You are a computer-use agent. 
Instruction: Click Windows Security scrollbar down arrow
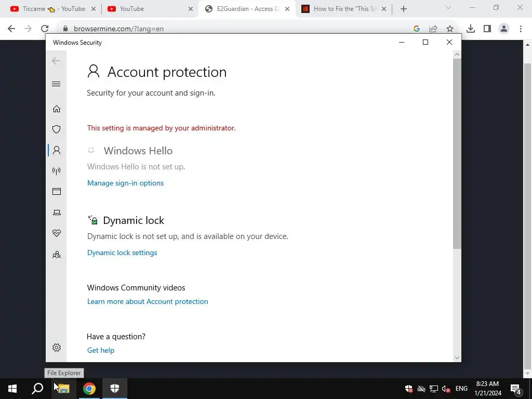point(457,357)
